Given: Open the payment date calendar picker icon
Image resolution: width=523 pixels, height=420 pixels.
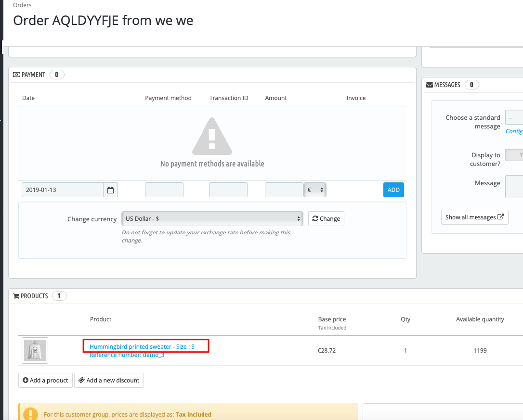Looking at the screenshot, I should pos(110,190).
